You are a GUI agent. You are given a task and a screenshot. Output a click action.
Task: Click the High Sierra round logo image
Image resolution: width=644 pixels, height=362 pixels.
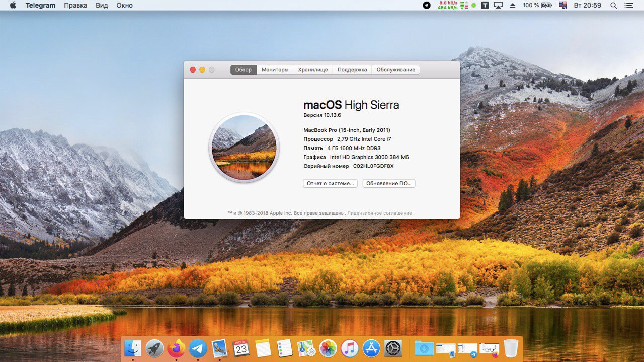click(x=244, y=147)
